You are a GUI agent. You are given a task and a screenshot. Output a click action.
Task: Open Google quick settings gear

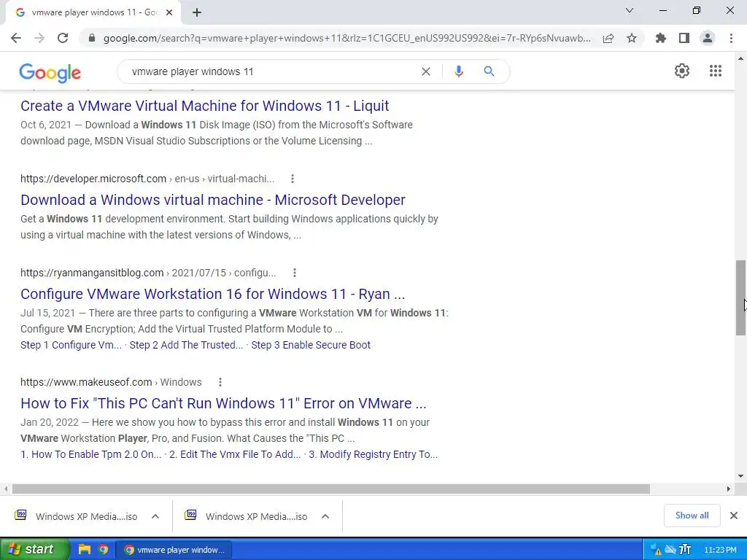(x=682, y=71)
